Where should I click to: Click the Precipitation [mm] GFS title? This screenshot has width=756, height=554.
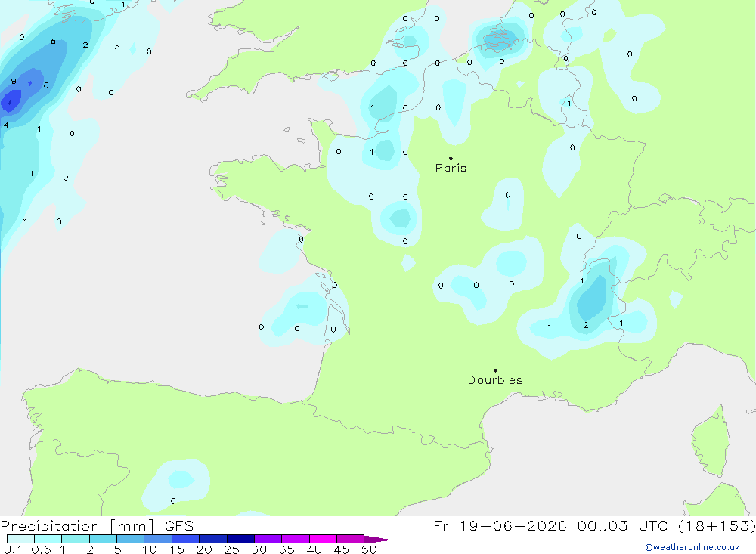pos(97,525)
